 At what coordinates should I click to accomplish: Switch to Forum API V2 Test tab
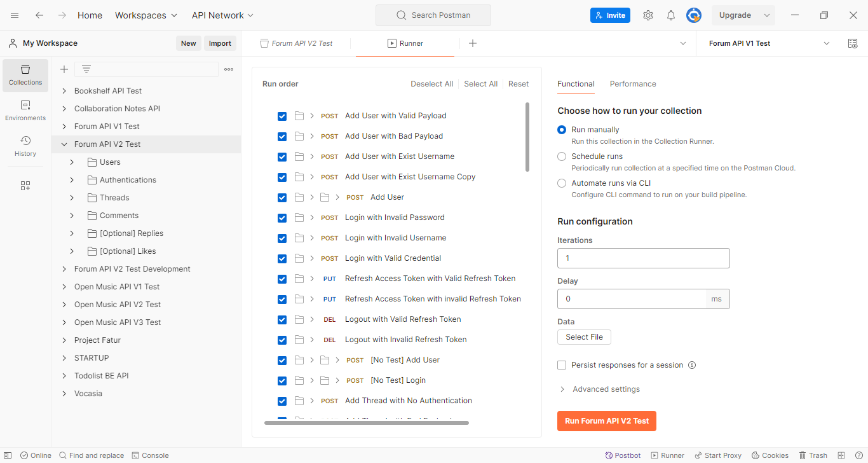(x=296, y=43)
